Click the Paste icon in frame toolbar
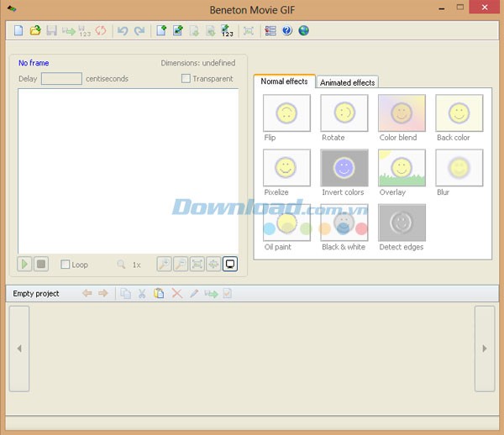The width and height of the screenshot is (504, 435). coord(159,293)
